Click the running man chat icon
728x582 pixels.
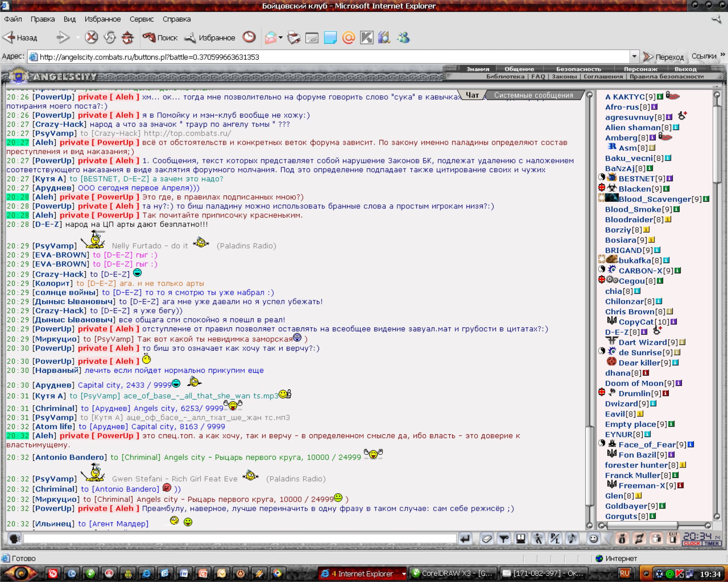(x=538, y=538)
